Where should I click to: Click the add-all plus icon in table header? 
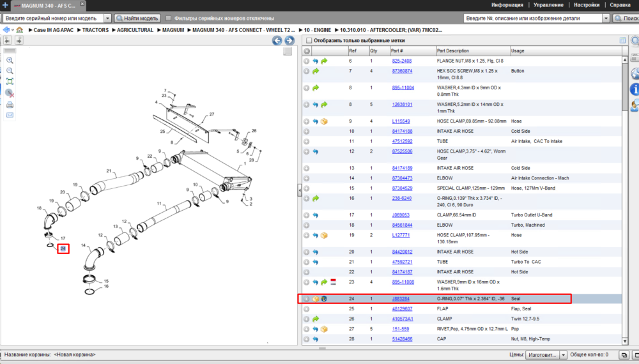pyautogui.click(x=307, y=51)
